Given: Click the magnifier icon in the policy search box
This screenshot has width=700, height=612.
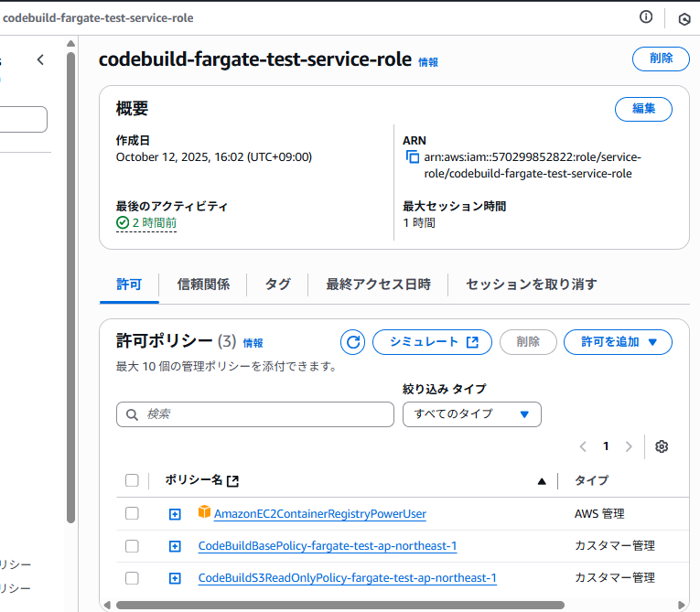Looking at the screenshot, I should (x=132, y=414).
